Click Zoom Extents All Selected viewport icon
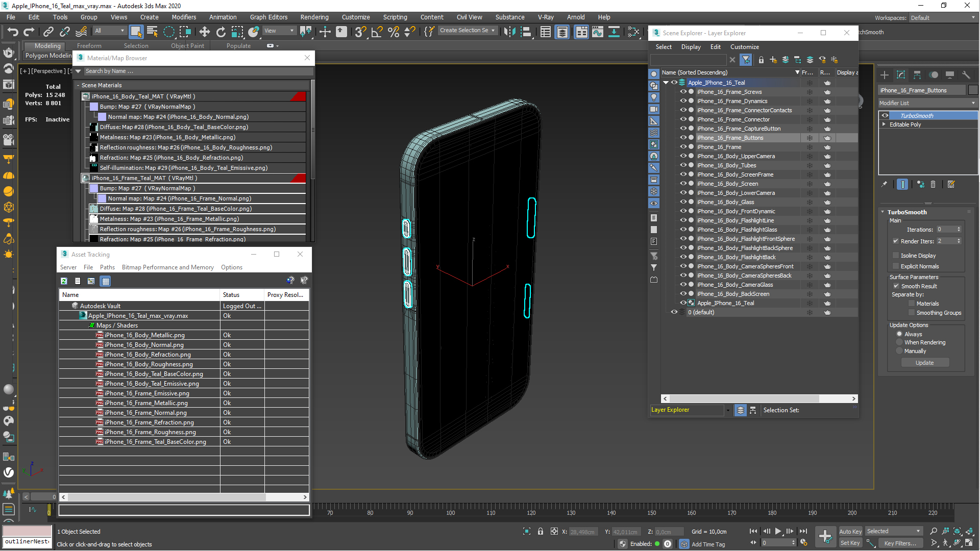 969,531
